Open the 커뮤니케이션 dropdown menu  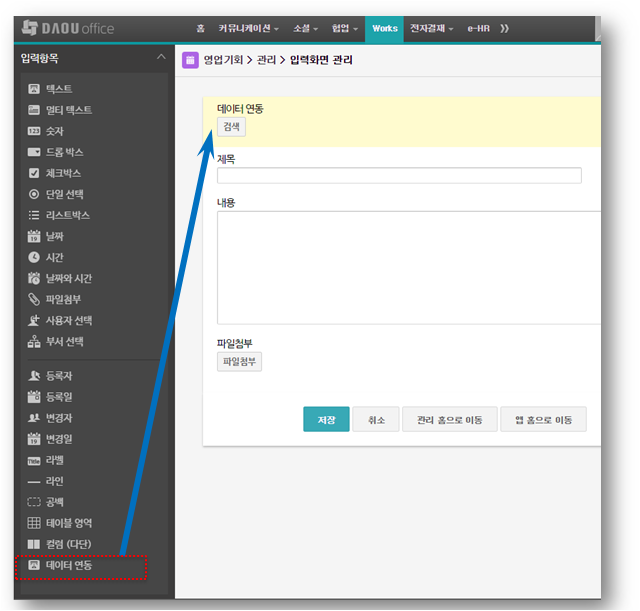point(248,29)
